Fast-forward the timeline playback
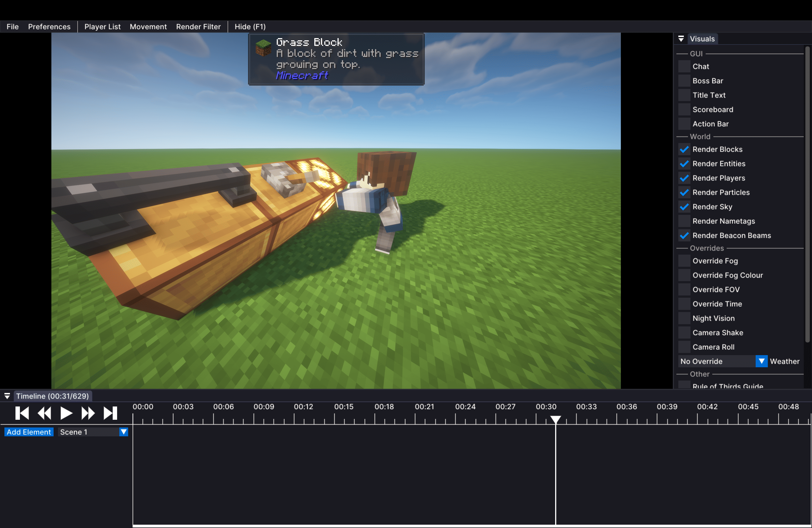This screenshot has height=528, width=812. pos(88,413)
